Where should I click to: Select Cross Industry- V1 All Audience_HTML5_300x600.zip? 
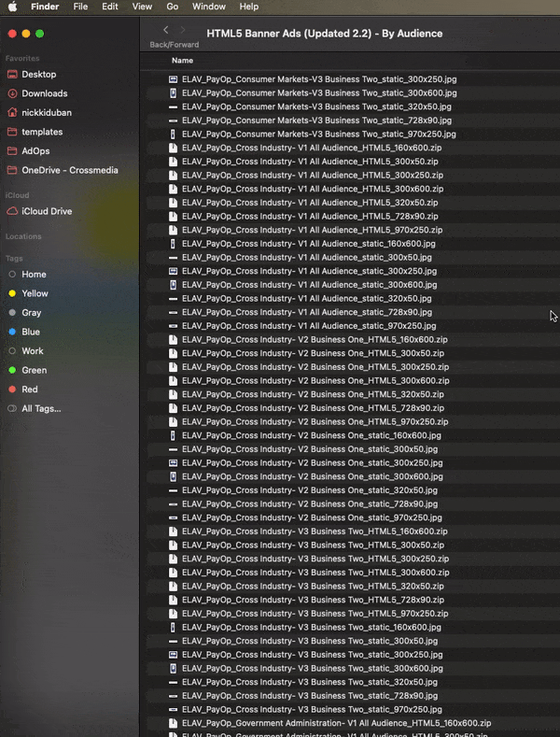313,189
